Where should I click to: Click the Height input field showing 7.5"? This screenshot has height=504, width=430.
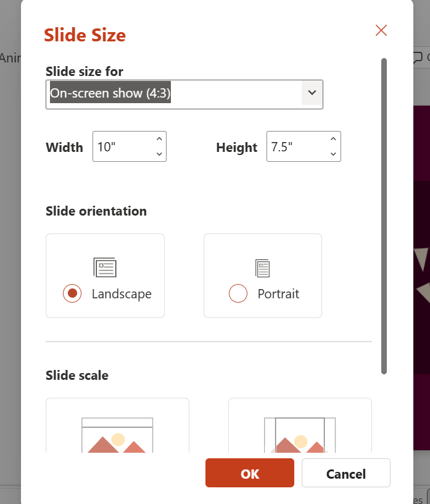tap(304, 146)
